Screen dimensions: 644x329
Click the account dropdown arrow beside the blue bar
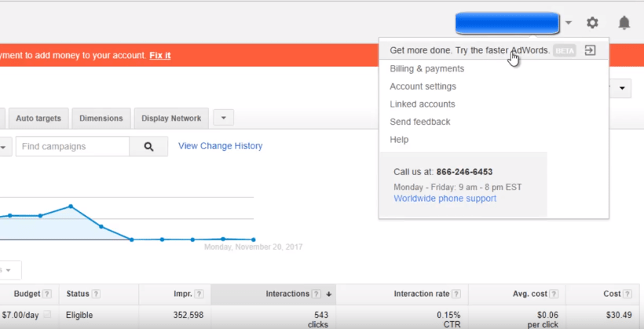[569, 23]
